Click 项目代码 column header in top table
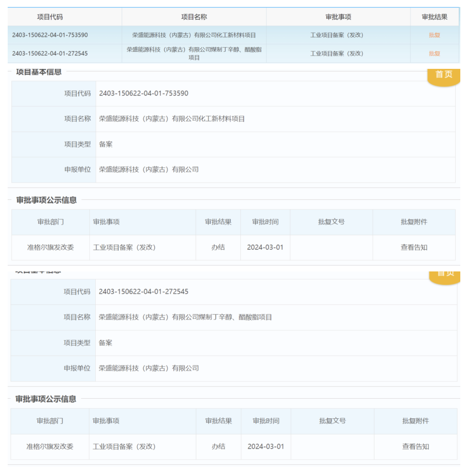 point(50,17)
